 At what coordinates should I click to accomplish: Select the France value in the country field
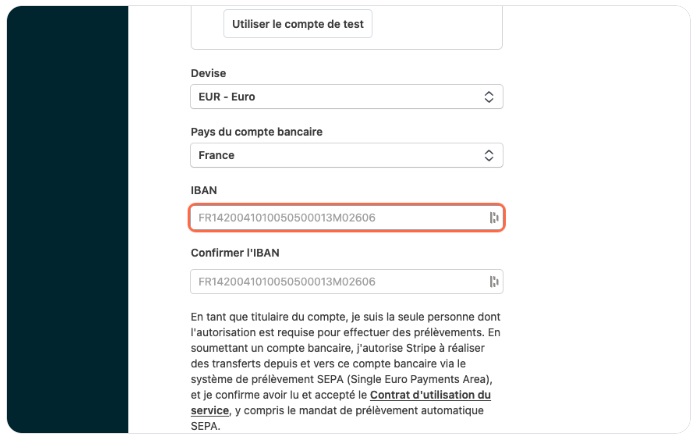pos(217,156)
